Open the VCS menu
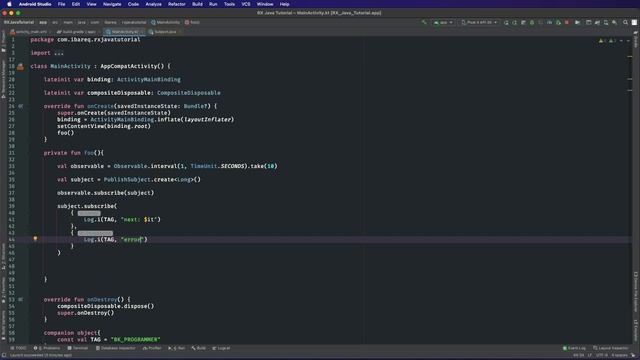 click(x=246, y=4)
